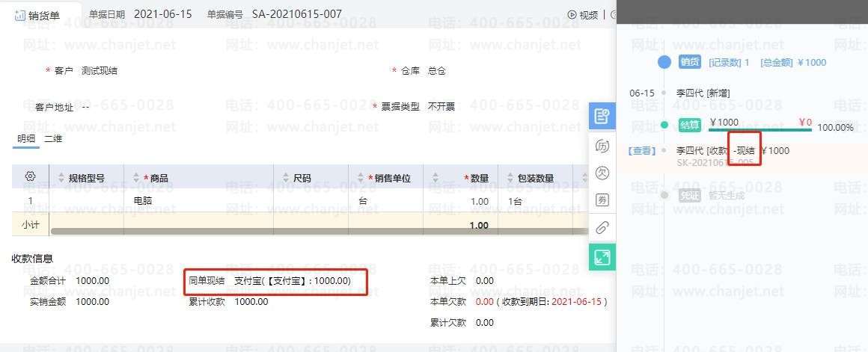This screenshot has height=352, width=868.
Task: Click the 收款到期日 2021-06-15 date
Action: 576,302
